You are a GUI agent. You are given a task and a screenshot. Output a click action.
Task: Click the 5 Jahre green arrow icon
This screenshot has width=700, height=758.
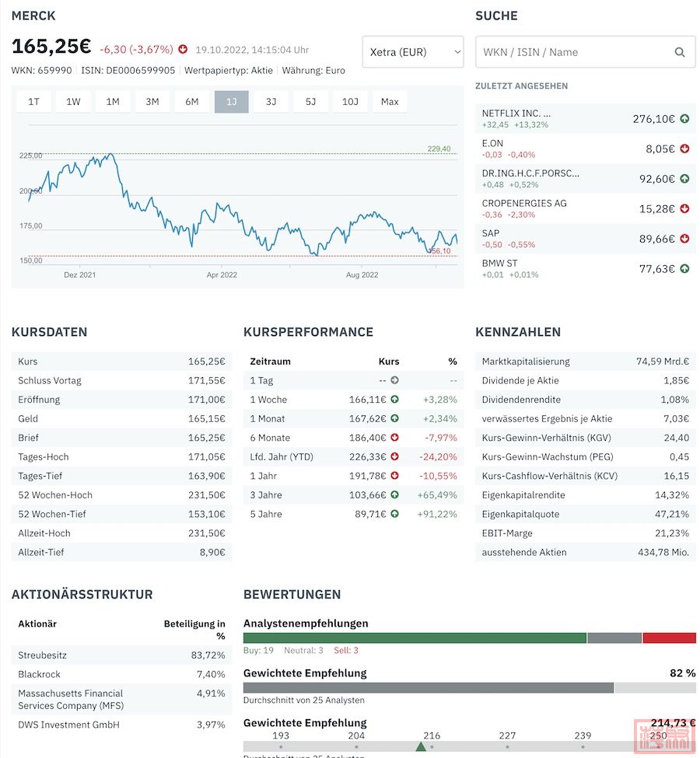(394, 514)
